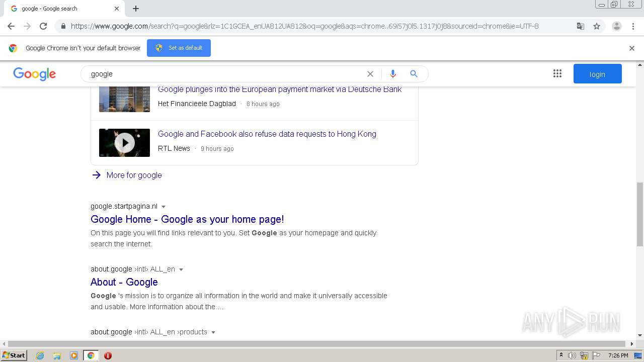Open Windows Explorer folder on taskbar
Viewport: 644px width, 362px height.
coord(57,355)
